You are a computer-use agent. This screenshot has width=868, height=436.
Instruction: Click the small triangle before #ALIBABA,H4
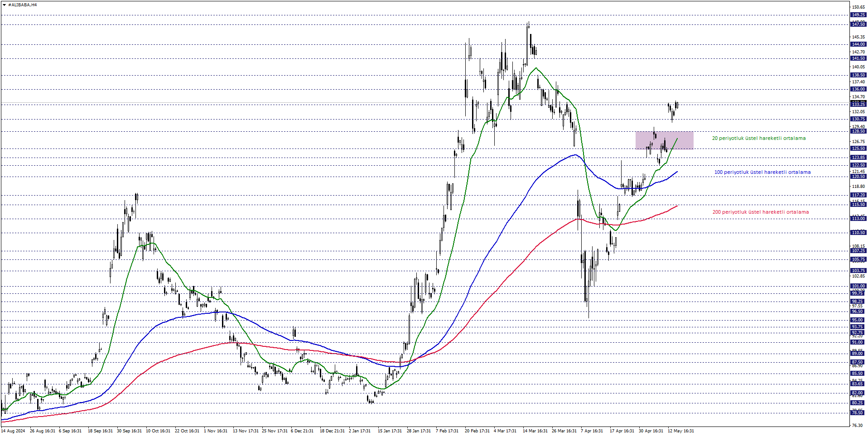point(4,5)
